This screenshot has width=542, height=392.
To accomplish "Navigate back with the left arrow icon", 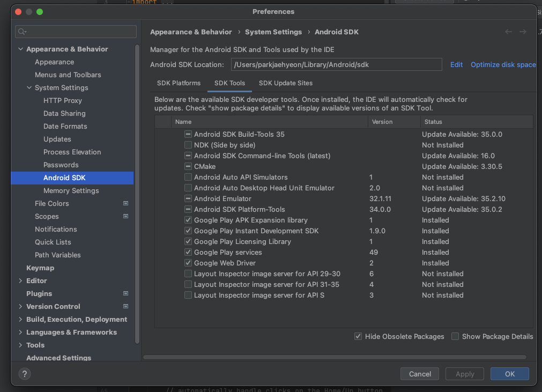I will (508, 32).
